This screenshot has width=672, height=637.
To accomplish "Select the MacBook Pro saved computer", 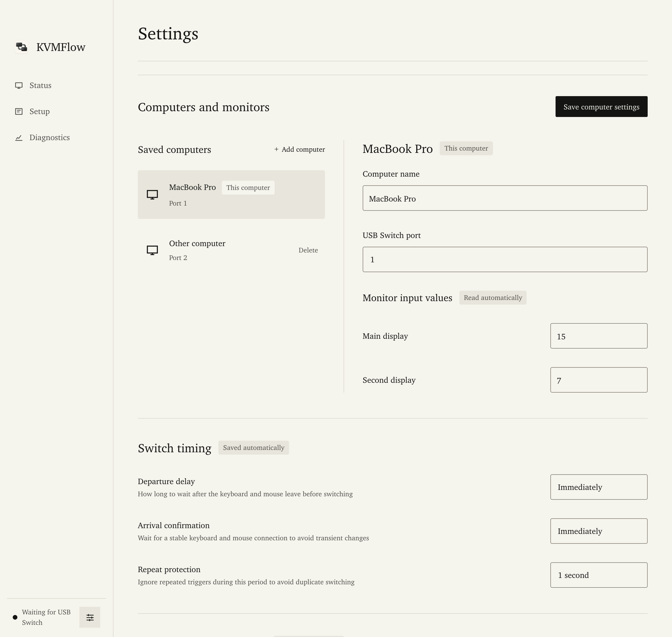I will pyautogui.click(x=231, y=195).
